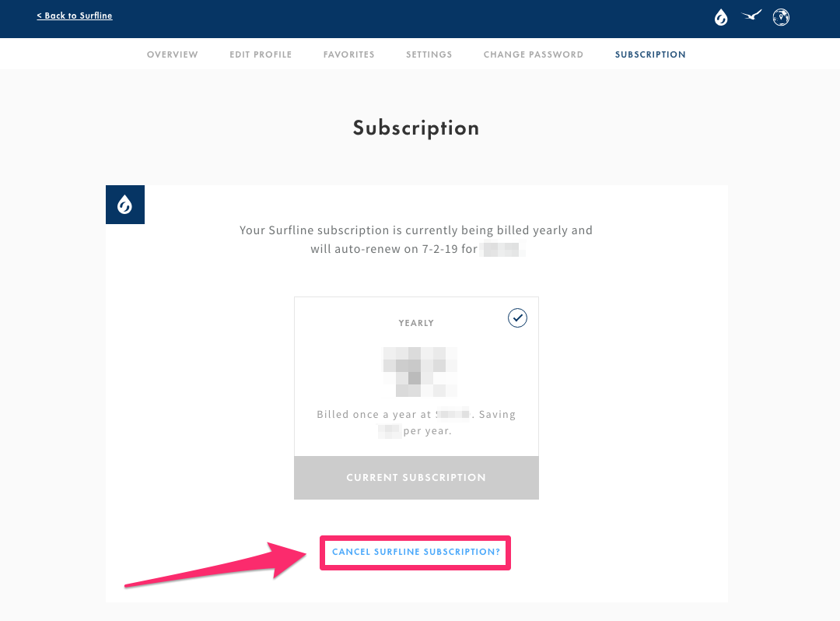Image resolution: width=840 pixels, height=621 pixels.
Task: Open the FishTrack globe icon in header
Action: click(781, 17)
